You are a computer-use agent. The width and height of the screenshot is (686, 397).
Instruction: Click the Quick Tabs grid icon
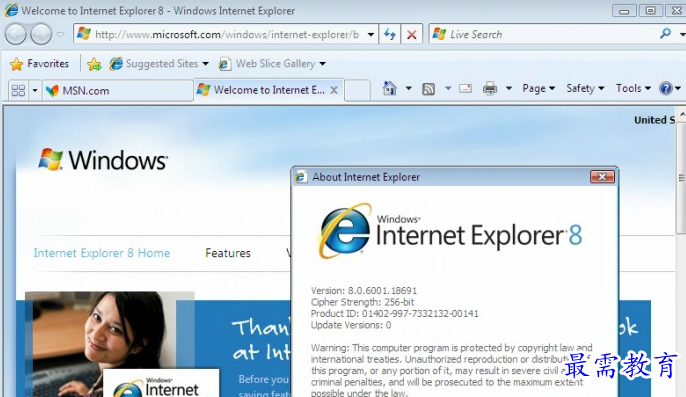tap(18, 90)
